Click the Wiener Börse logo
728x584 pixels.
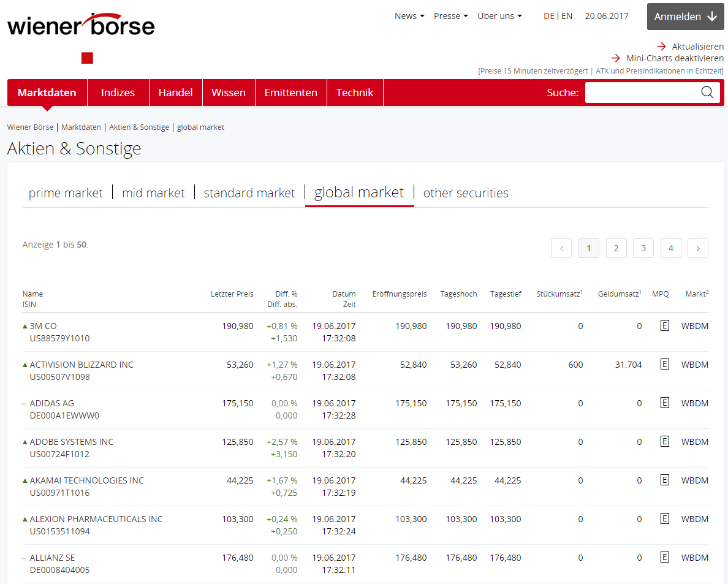coord(81,25)
